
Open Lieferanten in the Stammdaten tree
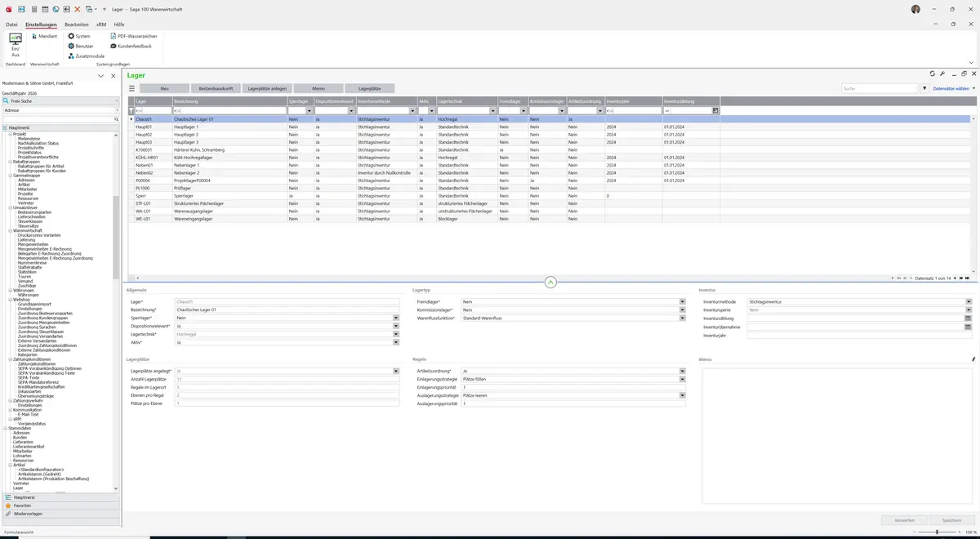[x=24, y=442]
